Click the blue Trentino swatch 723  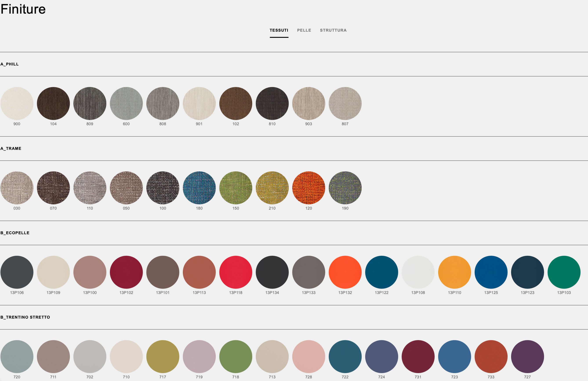coord(454,356)
